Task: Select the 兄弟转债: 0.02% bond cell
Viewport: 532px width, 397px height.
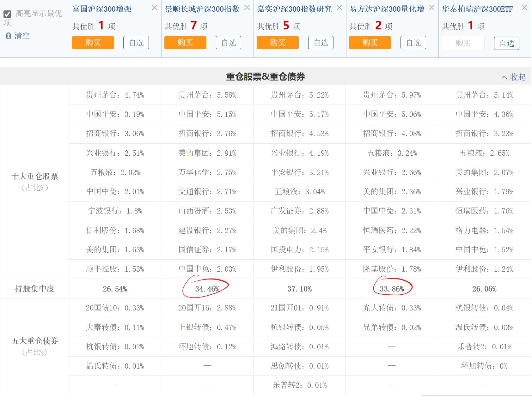Action: tap(392, 328)
